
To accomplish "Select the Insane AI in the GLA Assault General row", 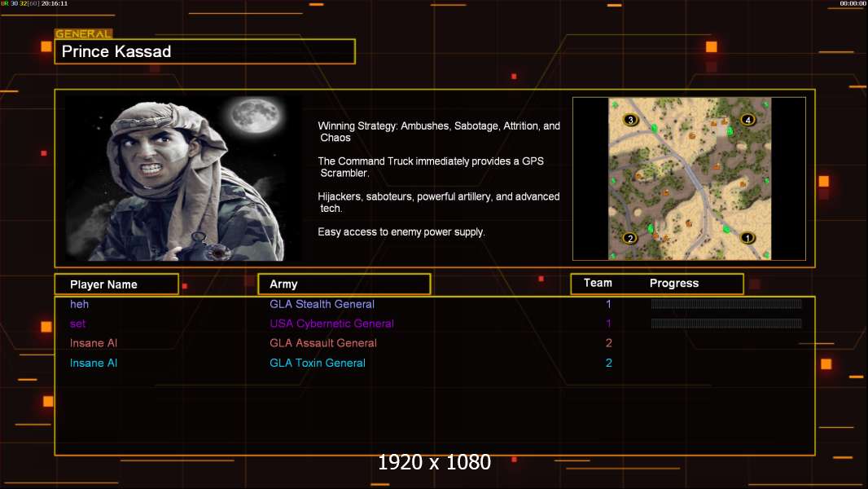I will pyautogui.click(x=94, y=343).
